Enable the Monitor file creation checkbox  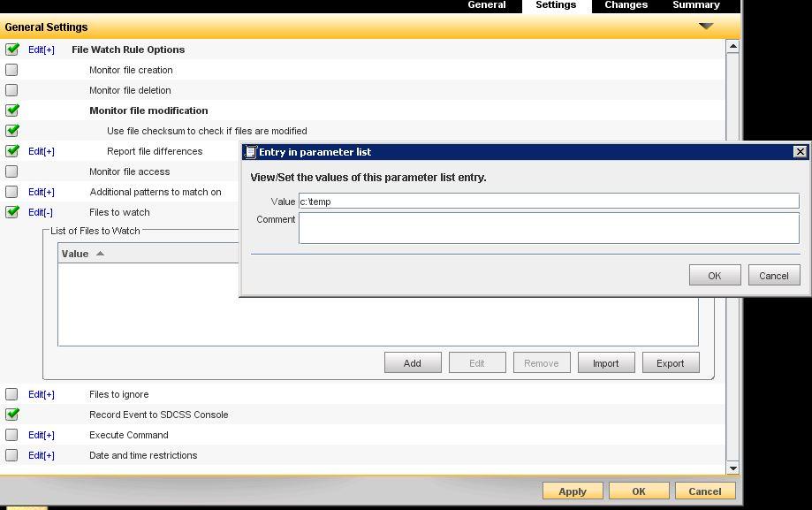click(11, 70)
